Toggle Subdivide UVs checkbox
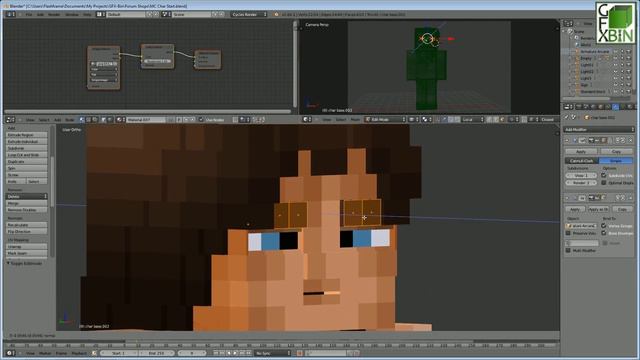 pos(604,176)
